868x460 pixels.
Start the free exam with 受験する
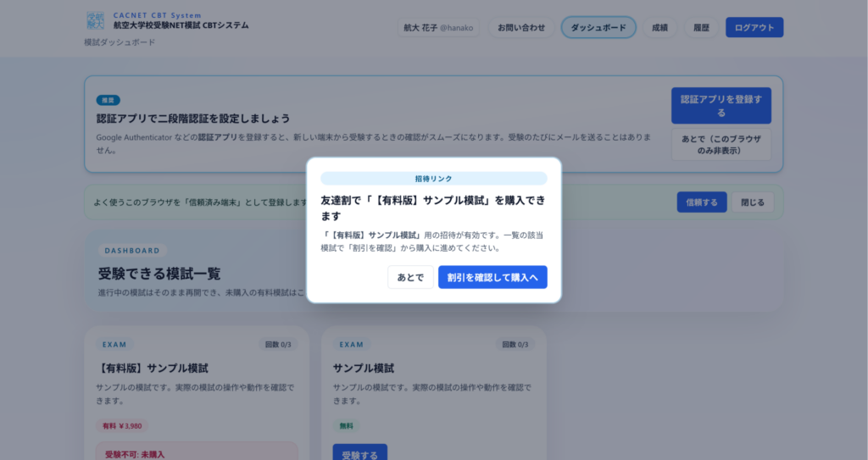point(359,453)
